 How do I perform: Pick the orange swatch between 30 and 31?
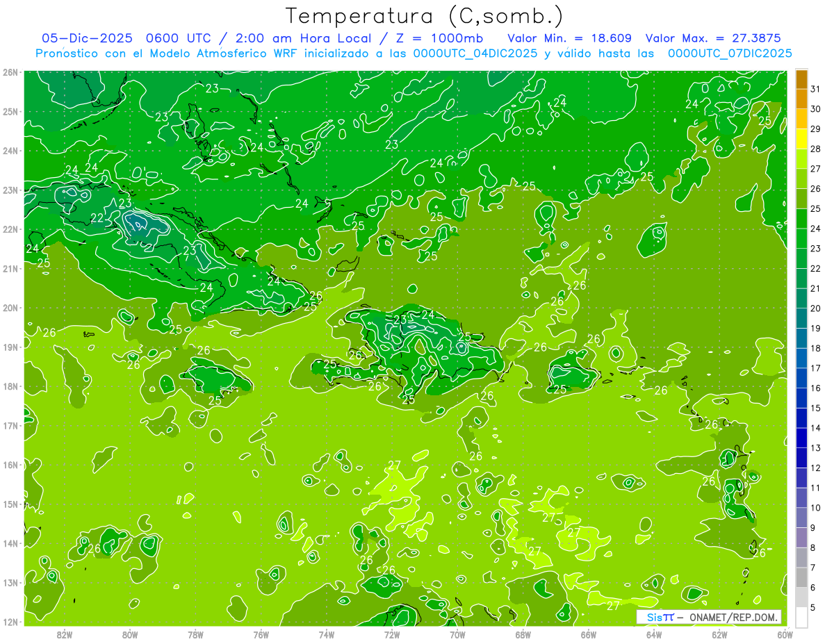click(x=801, y=99)
